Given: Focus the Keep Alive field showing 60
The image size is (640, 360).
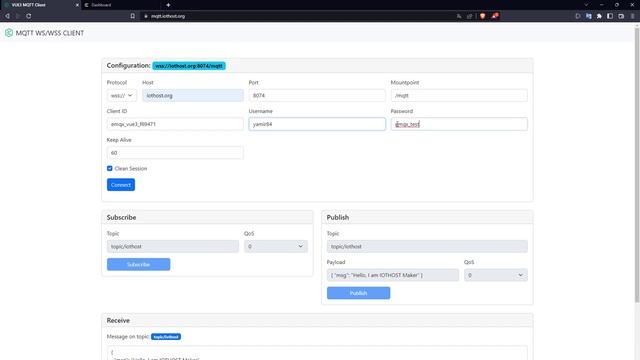Looking at the screenshot, I should 175,153.
